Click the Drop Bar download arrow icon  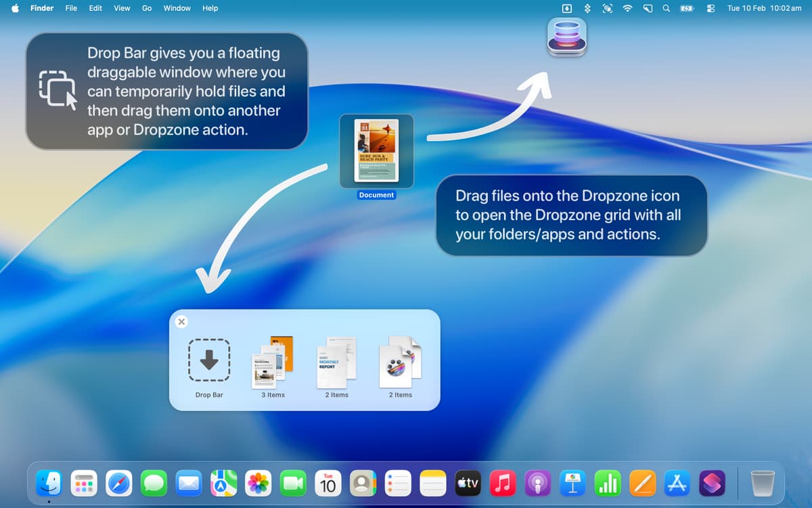coord(209,361)
